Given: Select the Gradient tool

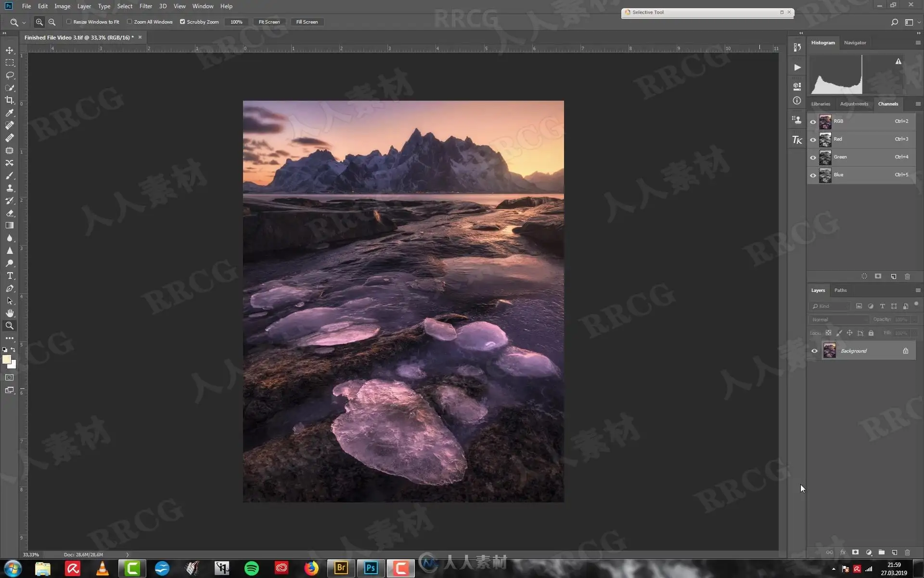Looking at the screenshot, I should pyautogui.click(x=10, y=225).
